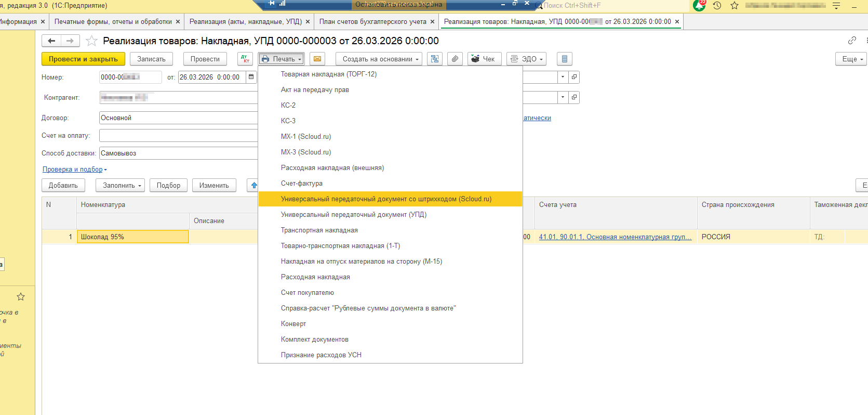Select Накладная на отпуск материалов (М-15)
The image size is (868, 415).
(x=390, y=262)
